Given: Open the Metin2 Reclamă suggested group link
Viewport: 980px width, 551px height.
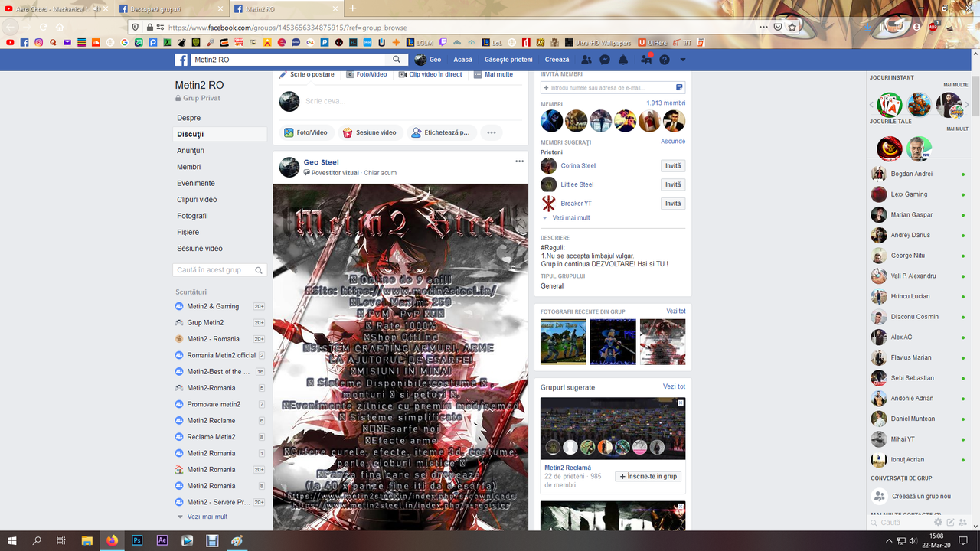Looking at the screenshot, I should tap(567, 468).
